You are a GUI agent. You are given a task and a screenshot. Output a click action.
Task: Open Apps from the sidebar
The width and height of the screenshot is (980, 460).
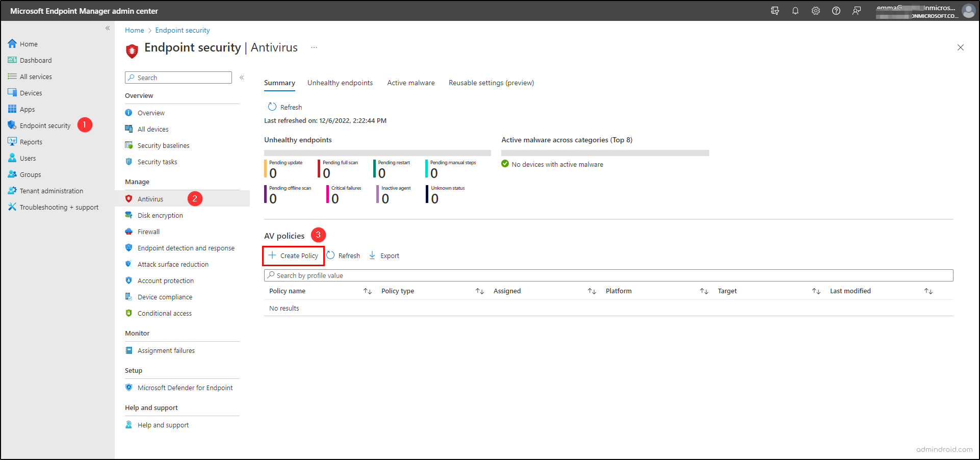point(27,109)
